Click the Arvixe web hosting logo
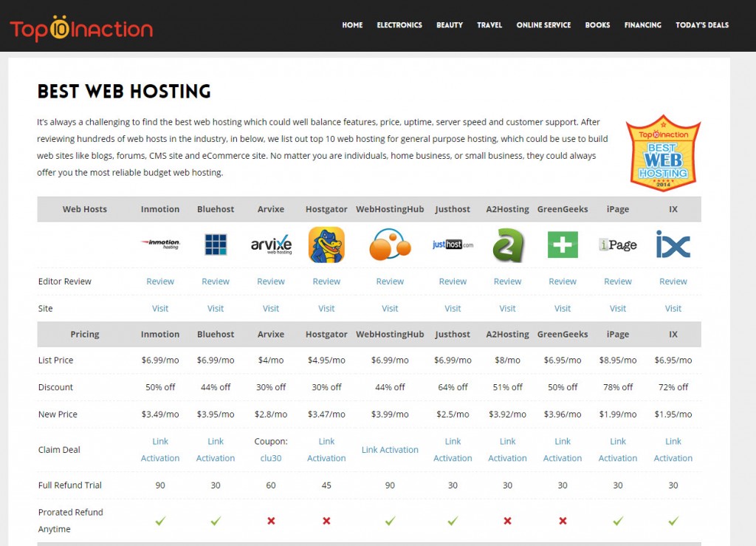This screenshot has height=546, width=756. (271, 245)
